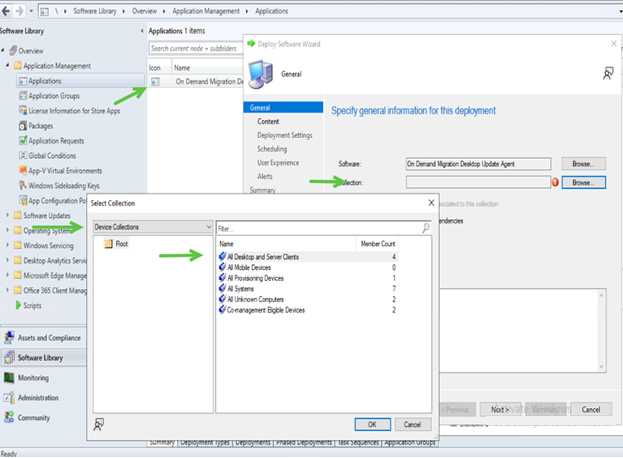
Task: Select Global Conditions node icon
Action: (23, 155)
